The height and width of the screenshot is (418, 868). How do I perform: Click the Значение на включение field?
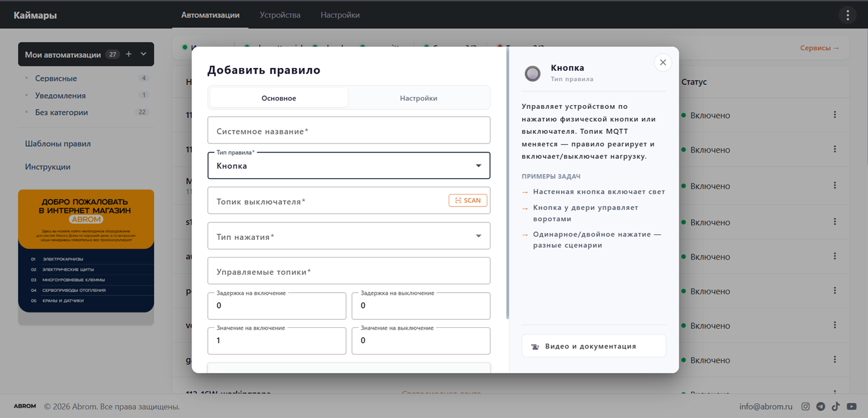click(x=277, y=341)
